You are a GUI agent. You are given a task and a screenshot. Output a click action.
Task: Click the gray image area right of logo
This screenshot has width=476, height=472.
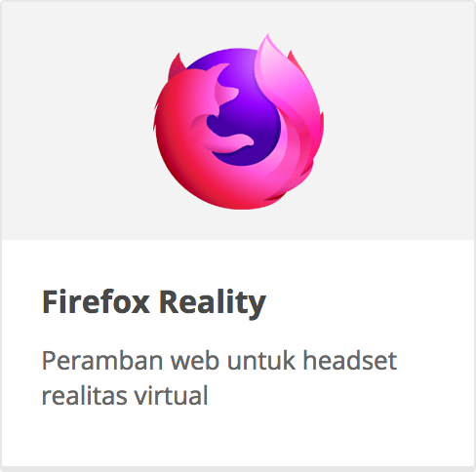point(399,121)
